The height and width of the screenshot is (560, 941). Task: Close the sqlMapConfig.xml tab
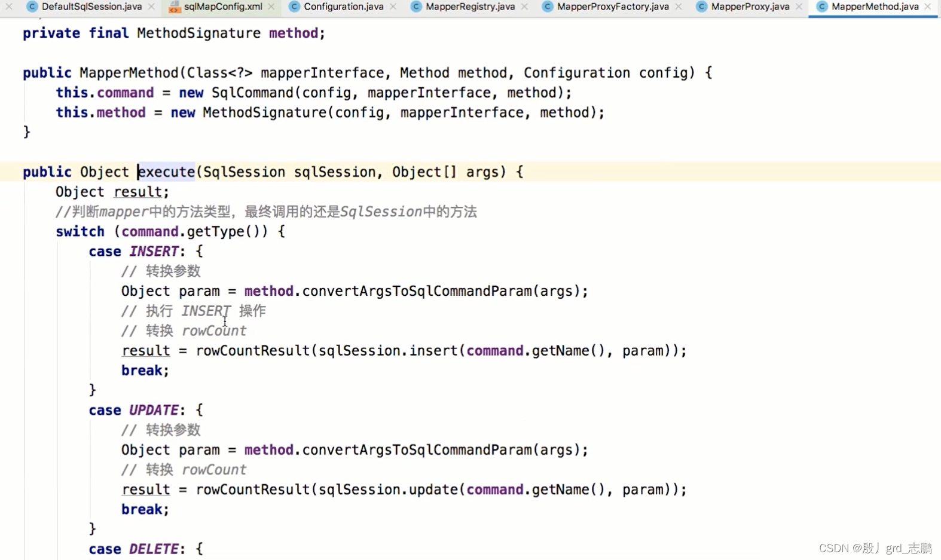271,7
